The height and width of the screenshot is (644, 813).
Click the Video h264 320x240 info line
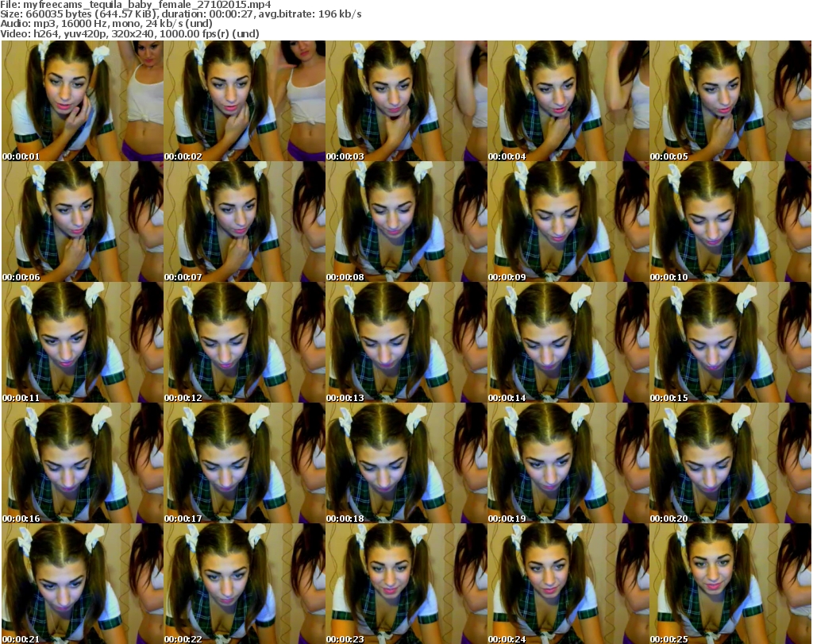tap(129, 33)
